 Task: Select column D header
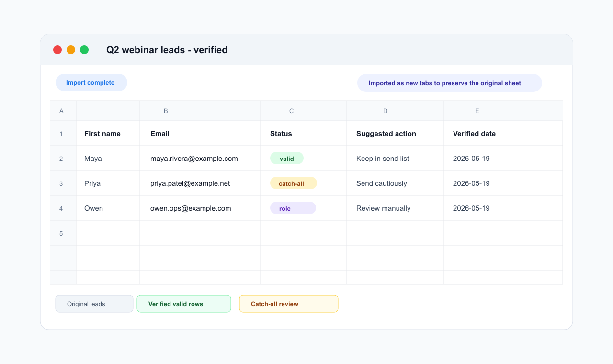click(x=395, y=111)
